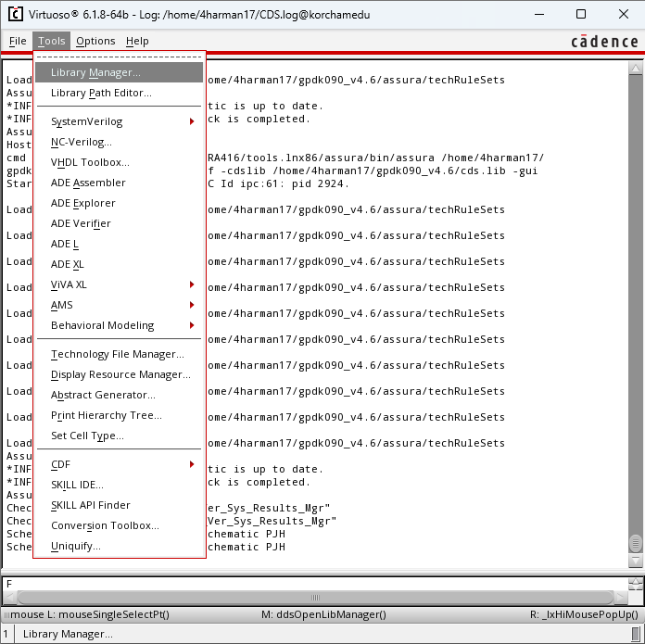Open VHDL Toolbox
The width and height of the screenshot is (645, 644).
click(x=119, y=162)
